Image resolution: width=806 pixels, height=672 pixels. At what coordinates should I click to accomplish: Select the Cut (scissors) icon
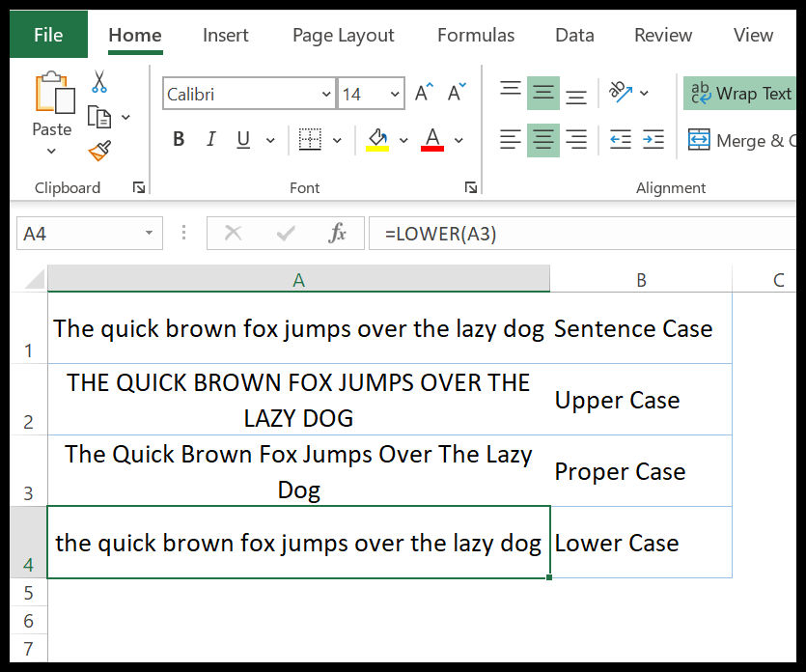tap(97, 81)
